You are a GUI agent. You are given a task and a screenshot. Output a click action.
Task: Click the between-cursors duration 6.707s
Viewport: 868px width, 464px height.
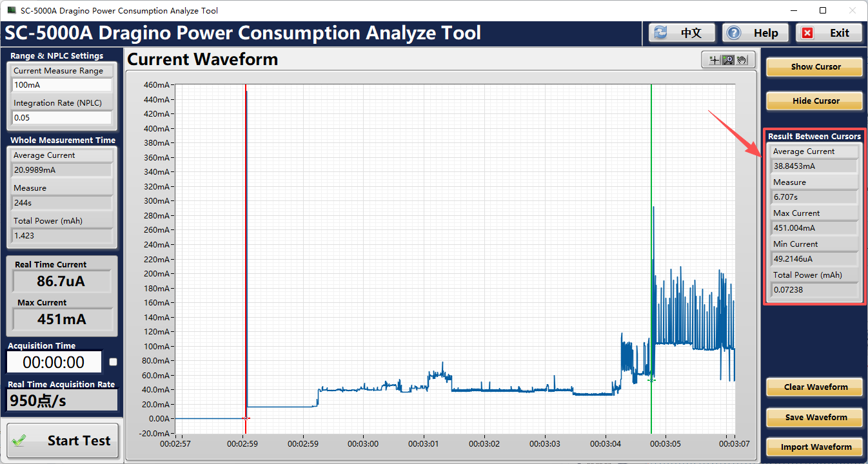pyautogui.click(x=814, y=197)
